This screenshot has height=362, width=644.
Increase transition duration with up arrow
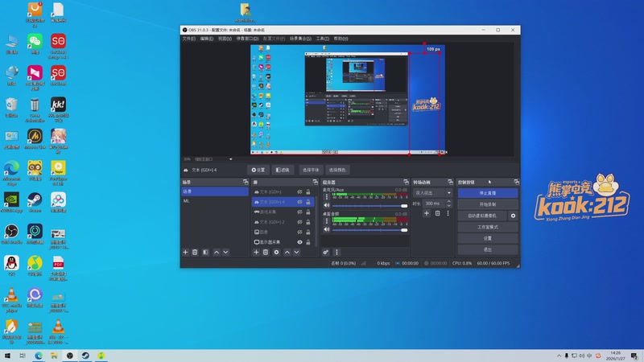(x=448, y=201)
